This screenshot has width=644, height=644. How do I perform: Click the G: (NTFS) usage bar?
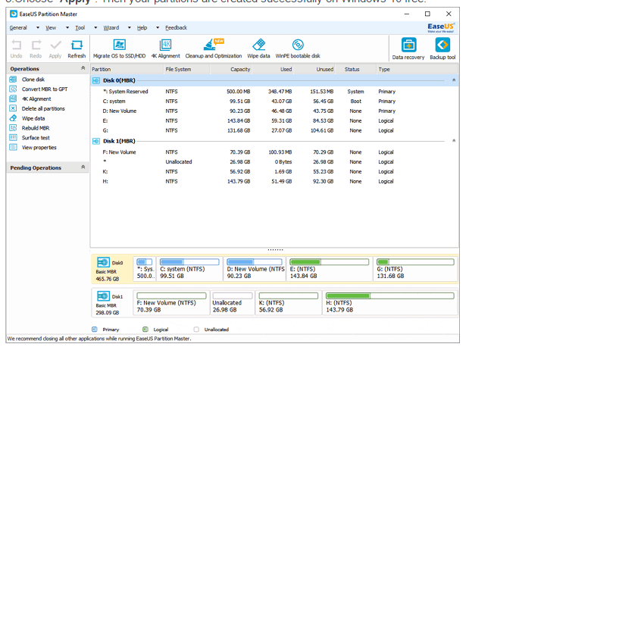[415, 262]
